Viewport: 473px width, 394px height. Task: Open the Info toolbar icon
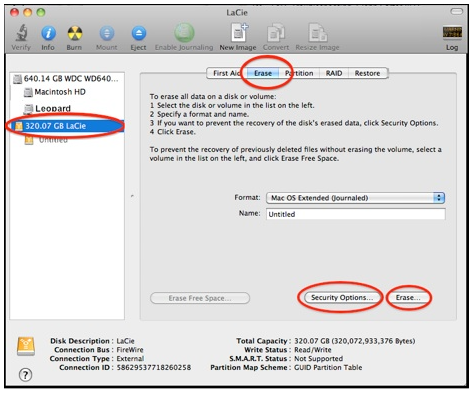(48, 33)
